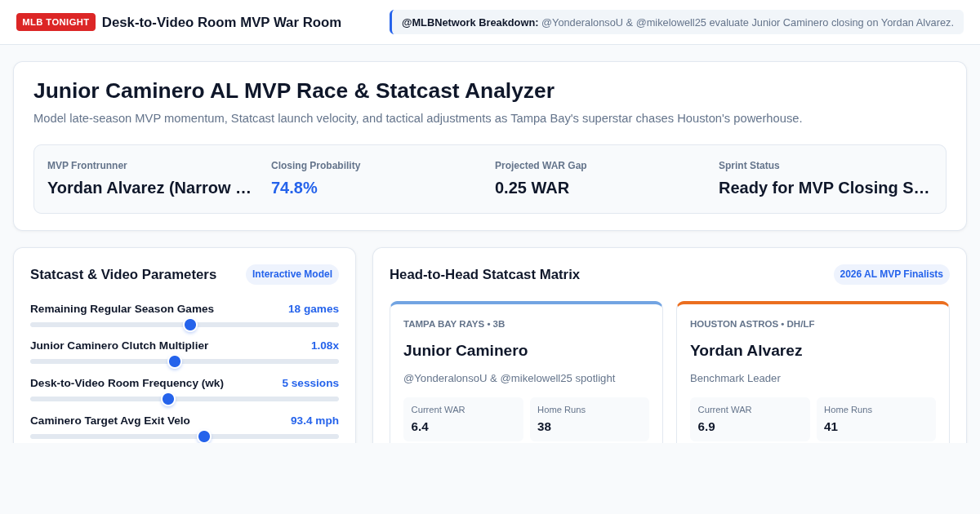Click the @YonderalonsoU & @mikelowell25 spotlight text
This screenshot has width=980, height=514.
coord(510,379)
